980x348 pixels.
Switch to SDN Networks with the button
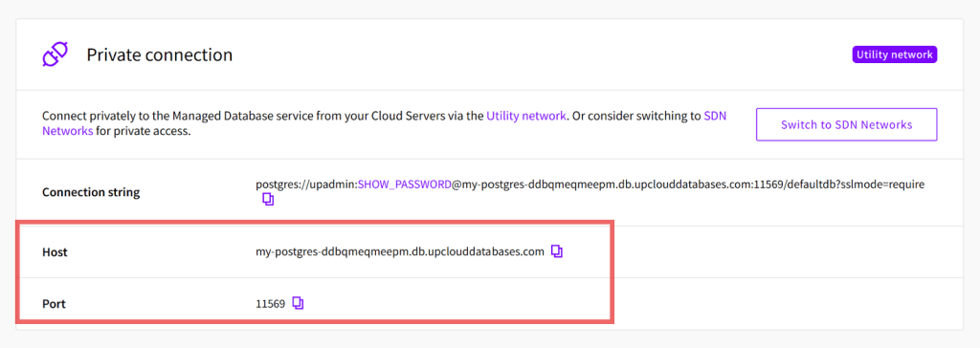pos(846,124)
